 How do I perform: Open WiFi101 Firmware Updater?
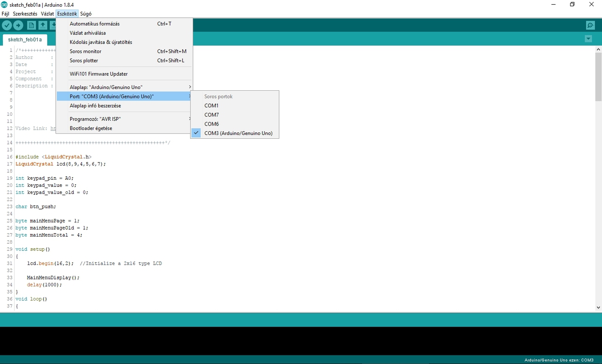124,74
